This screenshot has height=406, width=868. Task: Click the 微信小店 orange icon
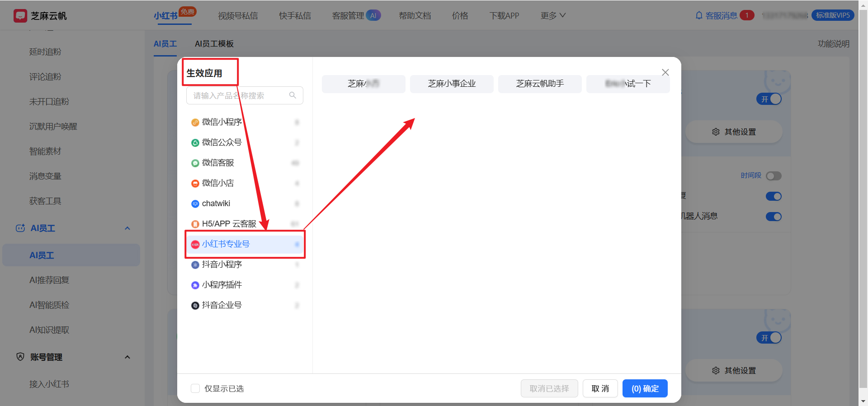coord(195,184)
